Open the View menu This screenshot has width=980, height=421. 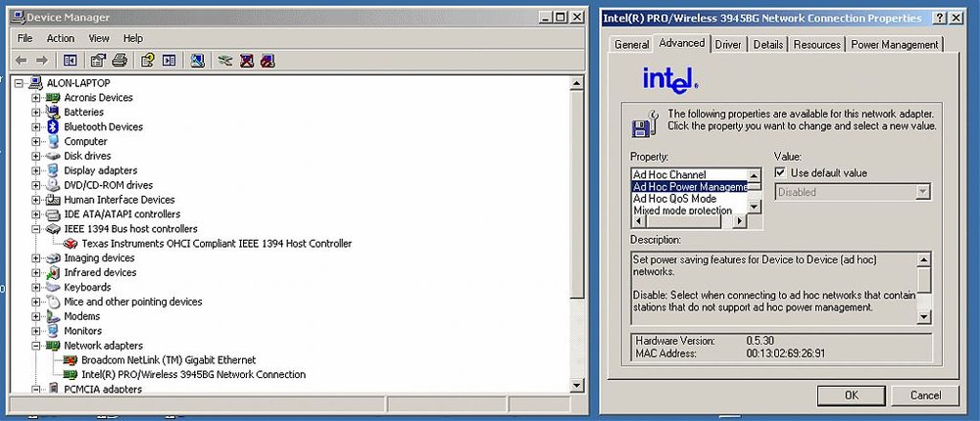(x=99, y=38)
